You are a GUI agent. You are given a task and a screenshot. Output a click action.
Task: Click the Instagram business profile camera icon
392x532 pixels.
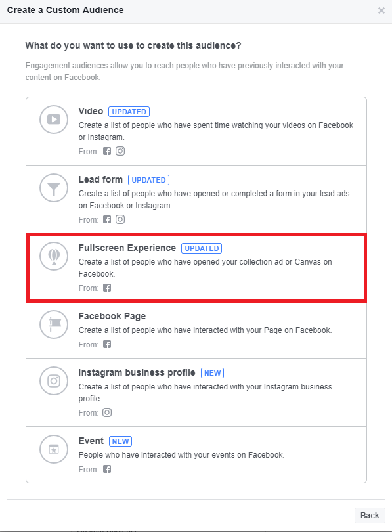click(x=54, y=381)
